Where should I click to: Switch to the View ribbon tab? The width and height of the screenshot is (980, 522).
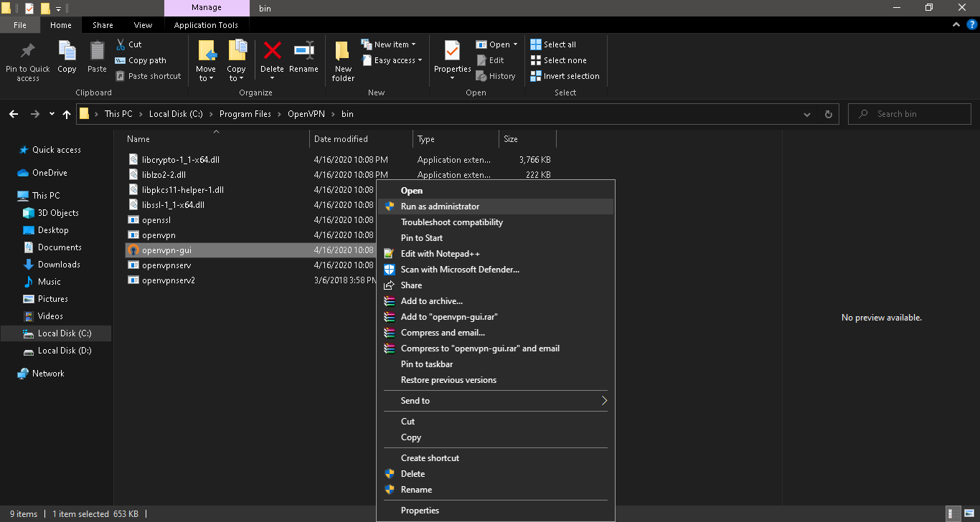[x=143, y=25]
